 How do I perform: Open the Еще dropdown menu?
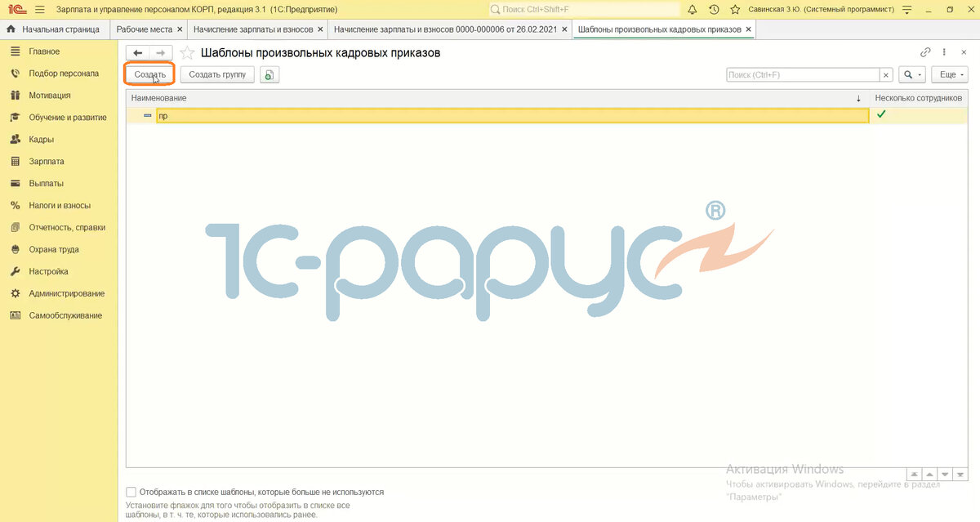tap(950, 74)
